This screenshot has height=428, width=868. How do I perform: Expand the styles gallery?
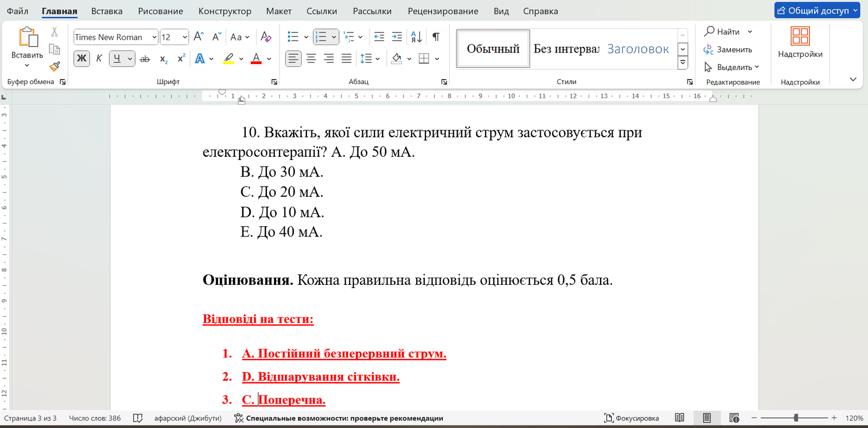(683, 63)
